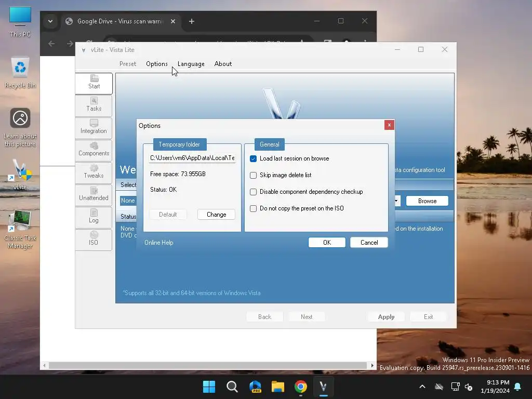Open Classic Task Manager desktop shortcut
The image size is (532, 399).
click(x=20, y=230)
